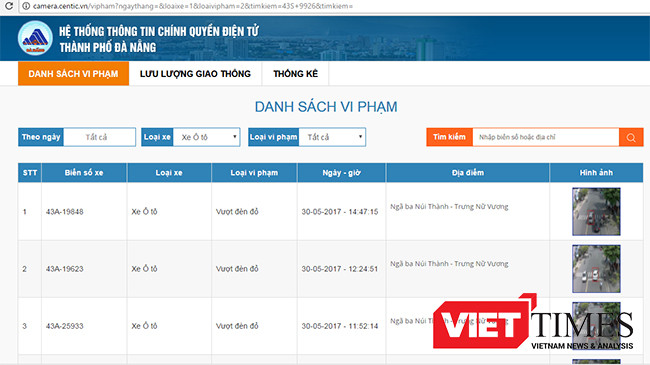Click Vượt đèn đỏ in the 43A-19848 row

click(x=237, y=212)
